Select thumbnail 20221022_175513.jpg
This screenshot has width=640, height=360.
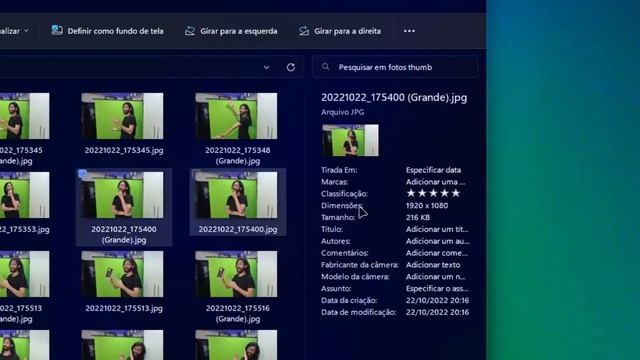[122, 274]
